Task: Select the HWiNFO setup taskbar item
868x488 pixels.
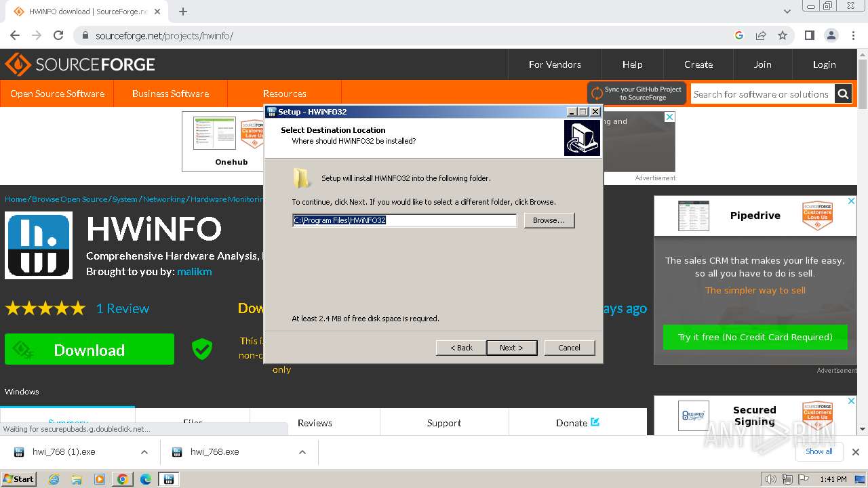Action: [169, 479]
